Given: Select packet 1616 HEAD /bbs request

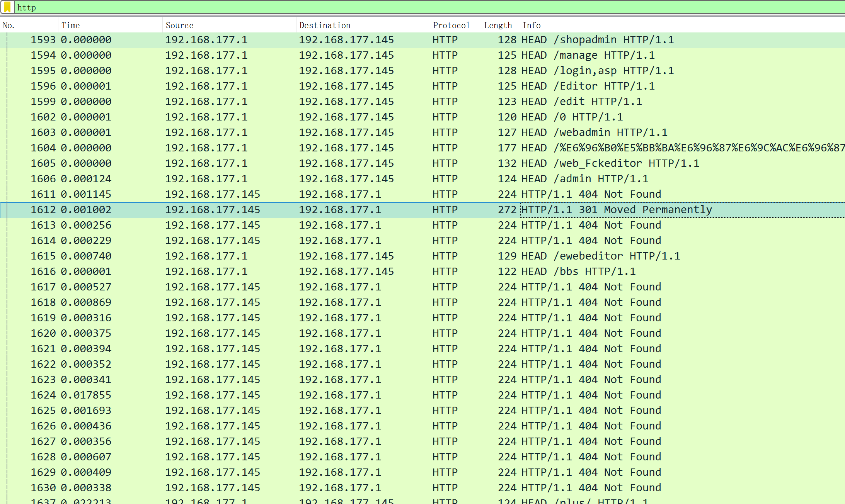Looking at the screenshot, I should (578, 272).
